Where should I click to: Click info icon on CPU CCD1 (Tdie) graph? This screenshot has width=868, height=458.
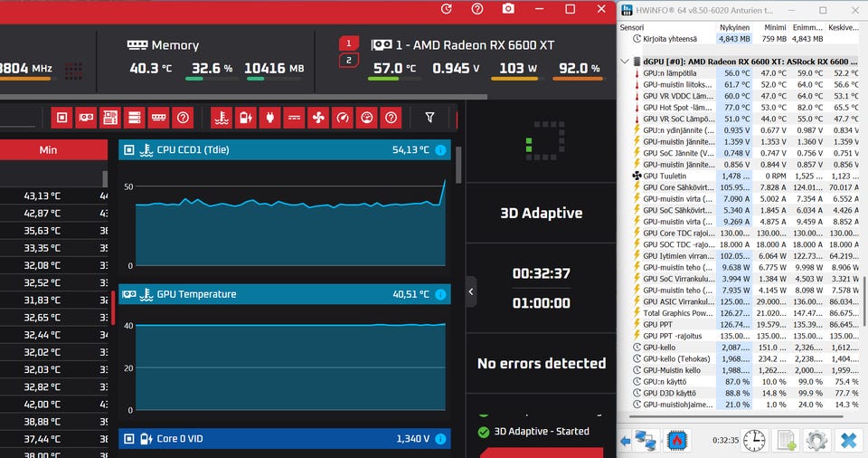coord(440,149)
